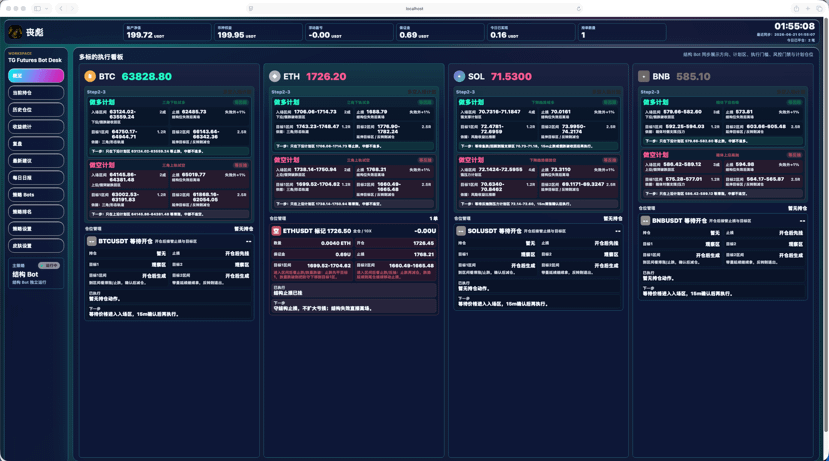Image resolution: width=829 pixels, height=461 pixels.
Task: Click the SOL price 71.5300
Action: [x=511, y=77]
